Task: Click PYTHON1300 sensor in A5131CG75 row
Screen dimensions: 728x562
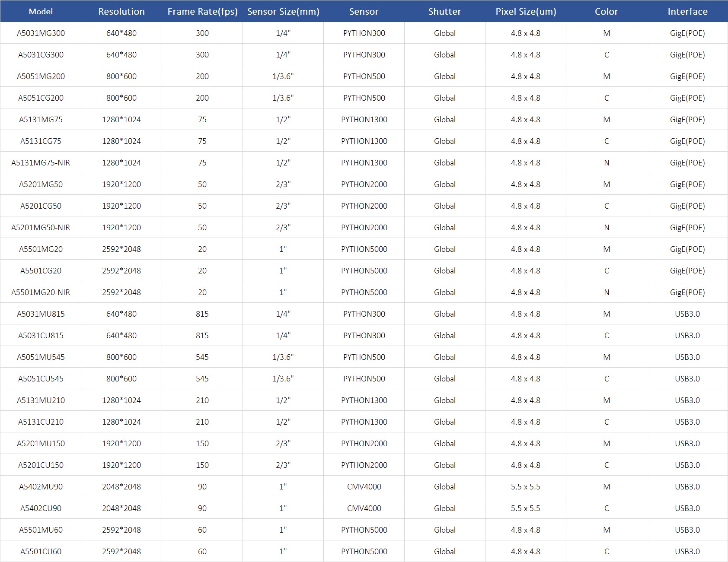Action: (x=364, y=141)
